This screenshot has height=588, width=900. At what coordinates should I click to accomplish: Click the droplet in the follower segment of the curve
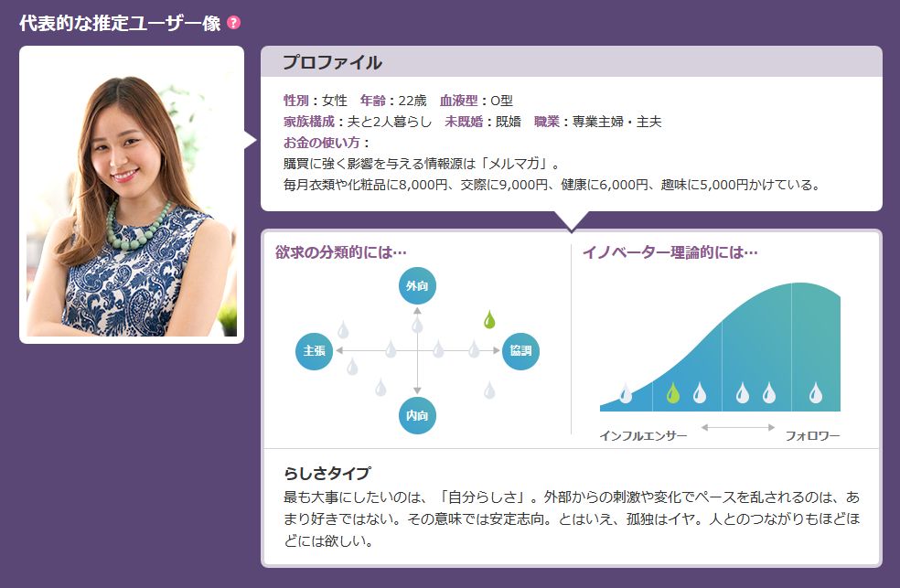click(x=815, y=393)
